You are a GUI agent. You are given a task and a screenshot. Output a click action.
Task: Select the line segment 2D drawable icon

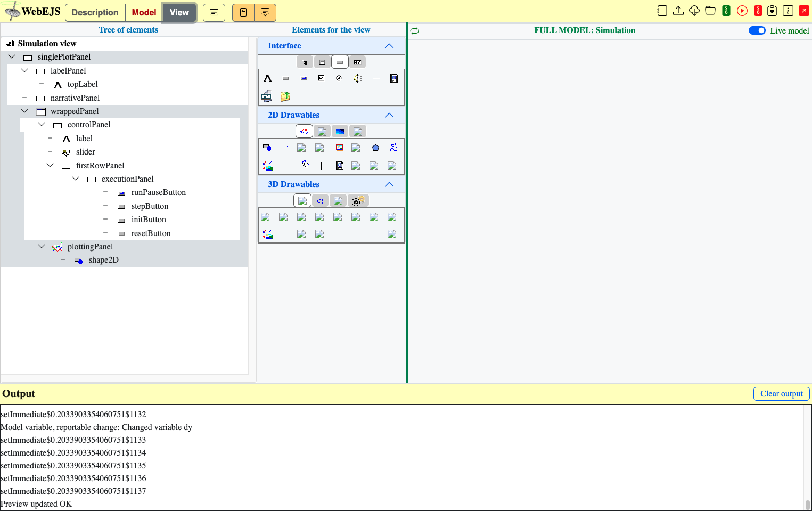[286, 148]
